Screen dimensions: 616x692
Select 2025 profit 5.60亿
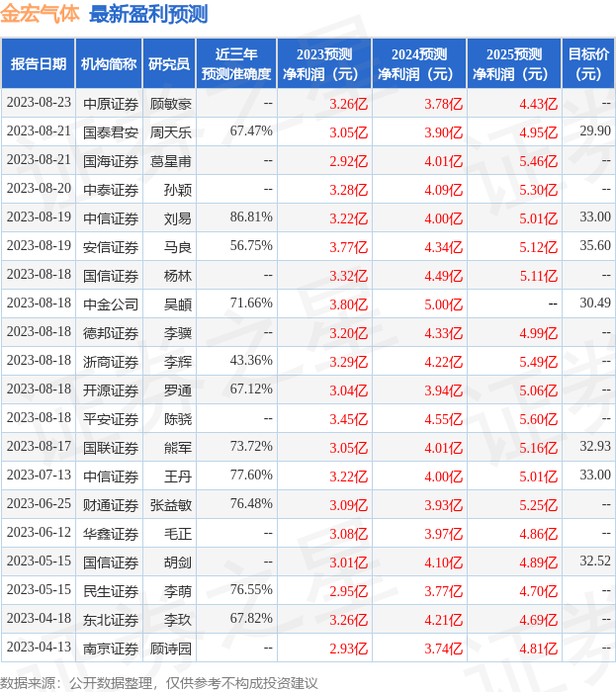coord(538,419)
